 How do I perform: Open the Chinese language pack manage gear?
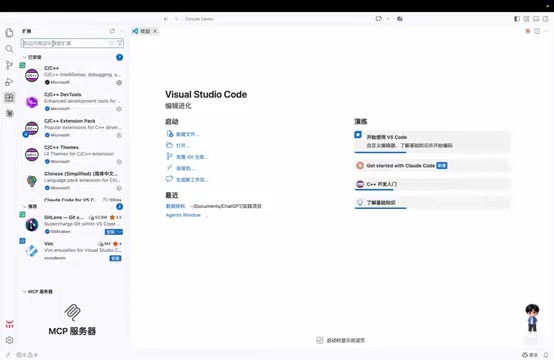click(x=119, y=188)
